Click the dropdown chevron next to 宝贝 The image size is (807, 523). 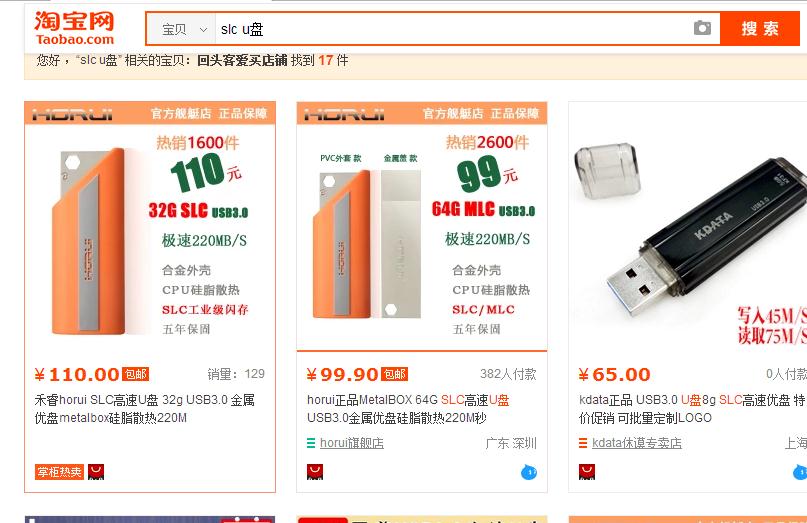point(203,30)
